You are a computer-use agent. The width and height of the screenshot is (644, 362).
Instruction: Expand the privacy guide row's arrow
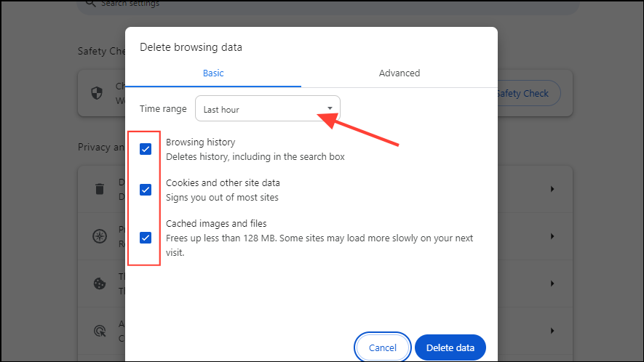click(x=552, y=236)
